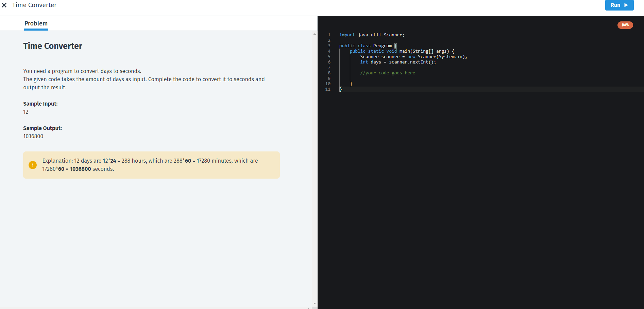
Task: Click the orange exclamation icon in explanation box
Action: (33, 165)
